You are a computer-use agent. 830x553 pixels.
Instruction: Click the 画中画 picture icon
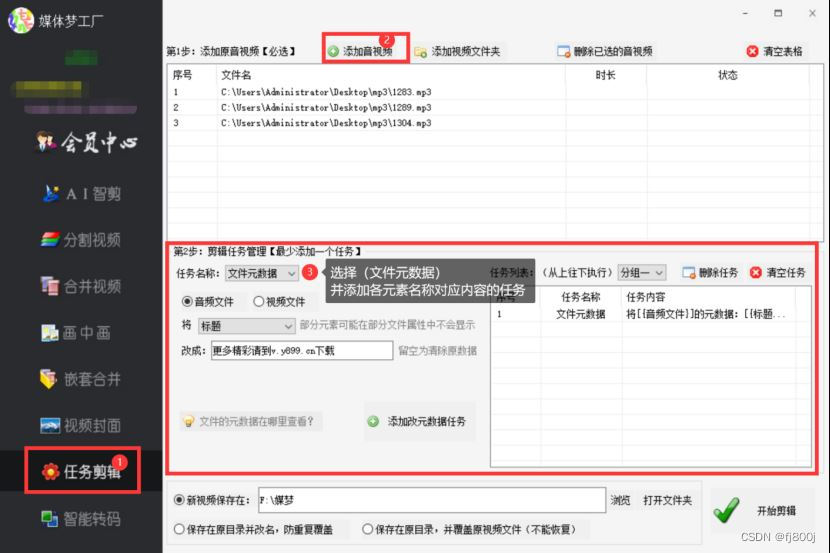click(x=50, y=333)
